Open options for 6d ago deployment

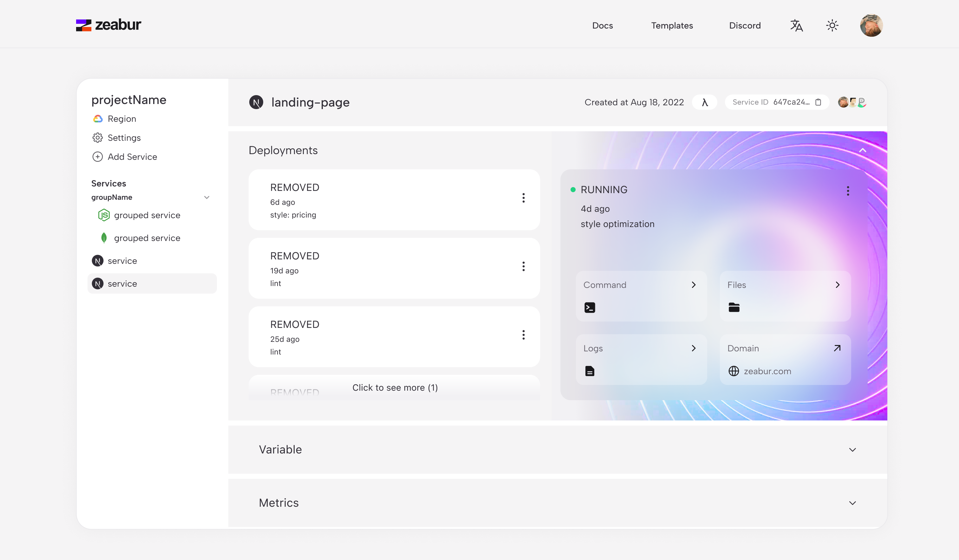524,198
